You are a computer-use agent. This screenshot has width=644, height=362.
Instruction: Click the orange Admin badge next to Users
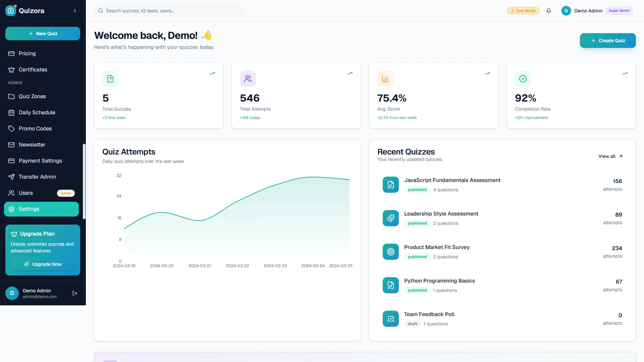pos(66,193)
